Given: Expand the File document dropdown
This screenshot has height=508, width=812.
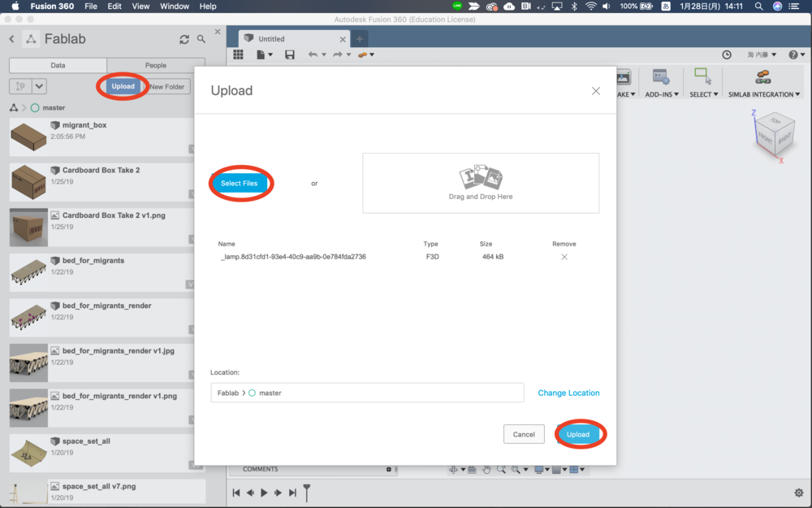Looking at the screenshot, I should [x=265, y=54].
